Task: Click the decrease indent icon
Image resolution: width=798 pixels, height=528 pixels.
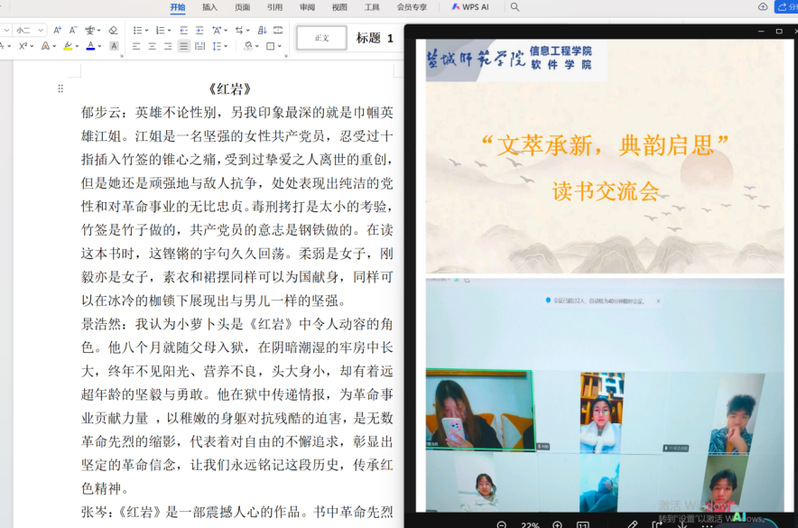Action: click(183, 30)
